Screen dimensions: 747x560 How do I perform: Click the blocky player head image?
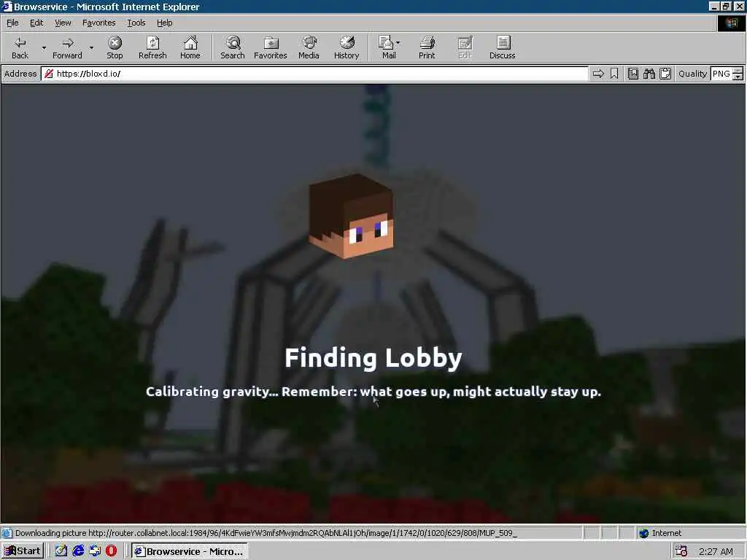351,216
